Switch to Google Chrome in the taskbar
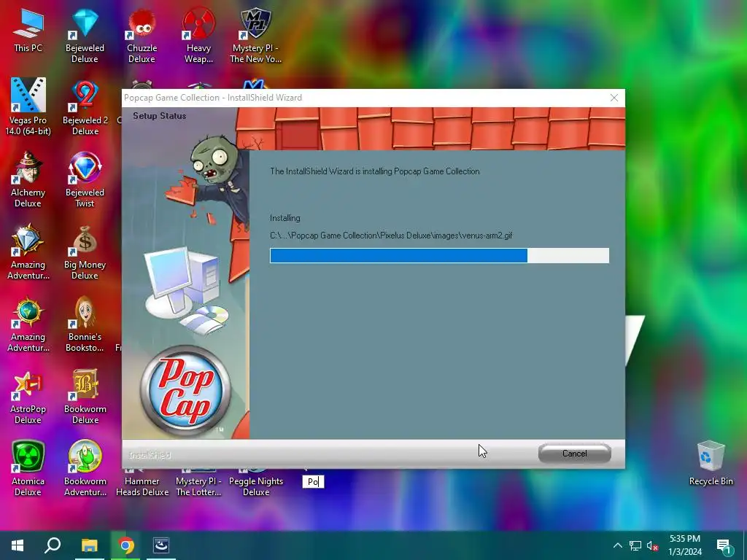This screenshot has width=747, height=560. [x=125, y=545]
